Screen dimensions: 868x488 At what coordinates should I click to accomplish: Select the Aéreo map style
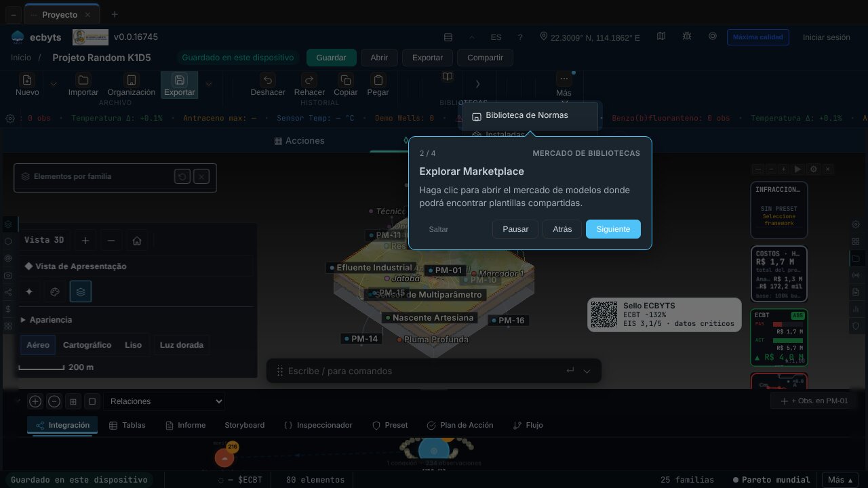coord(38,345)
